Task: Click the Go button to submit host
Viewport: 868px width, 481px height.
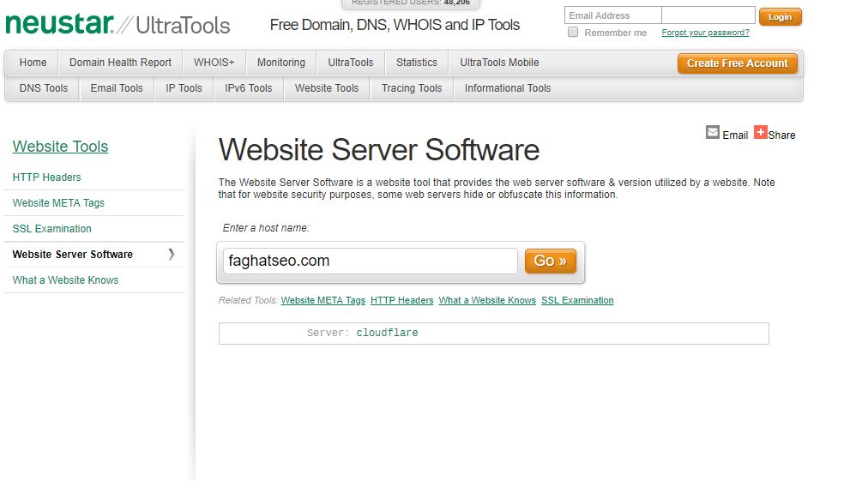Action: (x=551, y=261)
